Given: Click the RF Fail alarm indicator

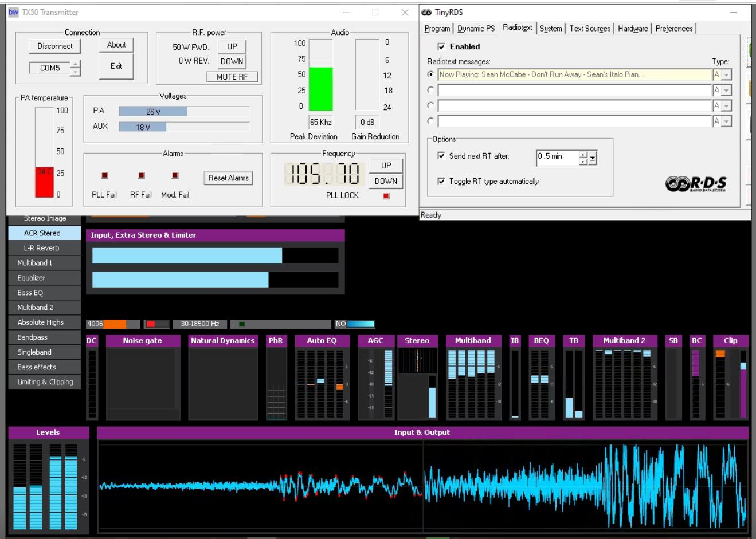Looking at the screenshot, I should tap(142, 175).
